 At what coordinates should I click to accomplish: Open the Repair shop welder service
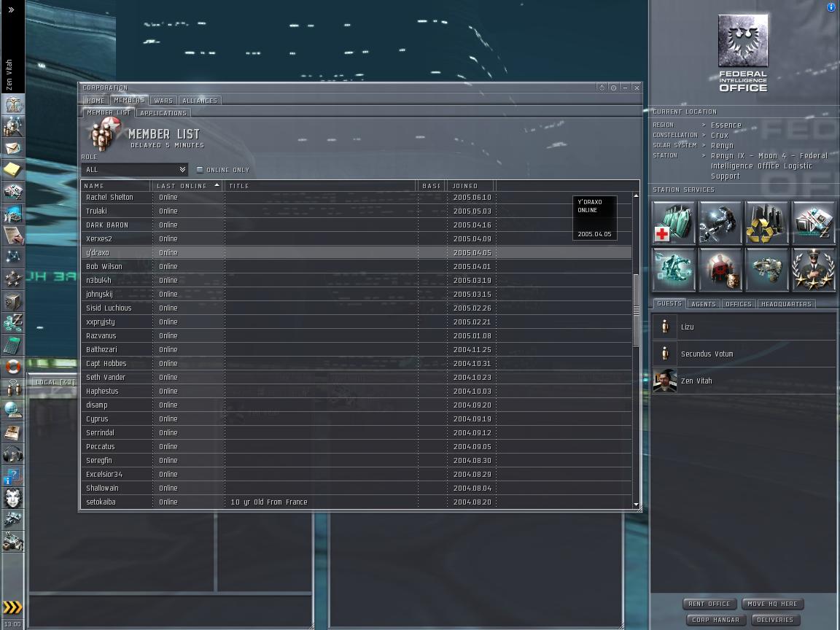coord(720,223)
